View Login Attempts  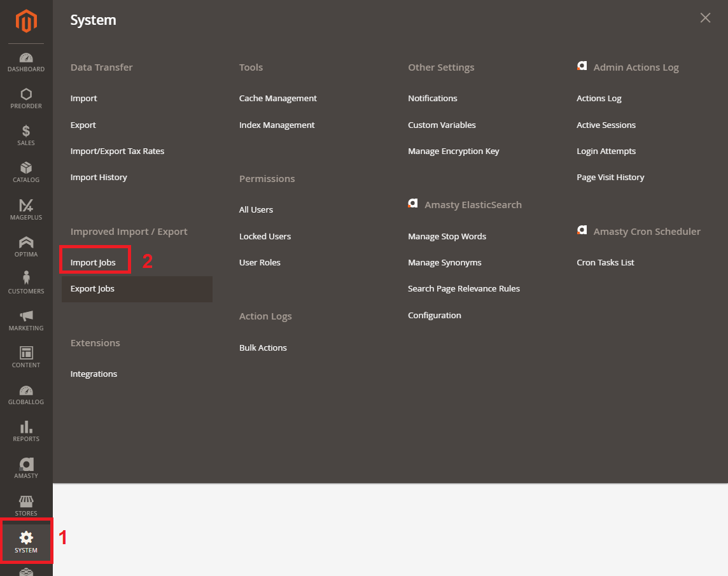[x=606, y=151]
